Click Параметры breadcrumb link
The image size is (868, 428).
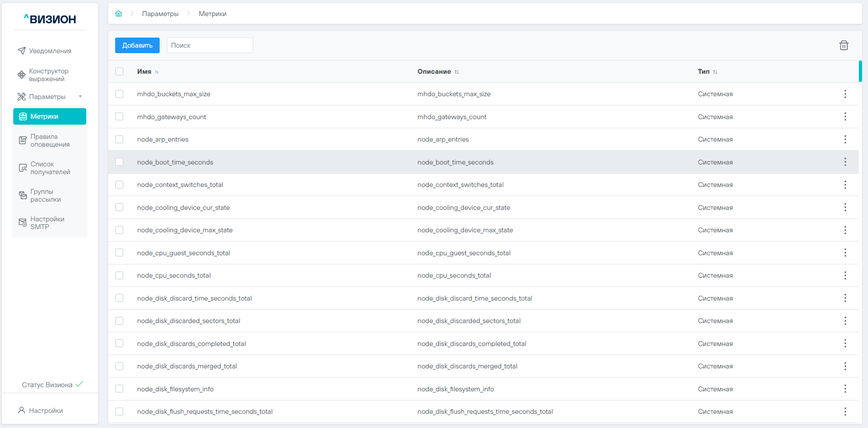pyautogui.click(x=160, y=14)
